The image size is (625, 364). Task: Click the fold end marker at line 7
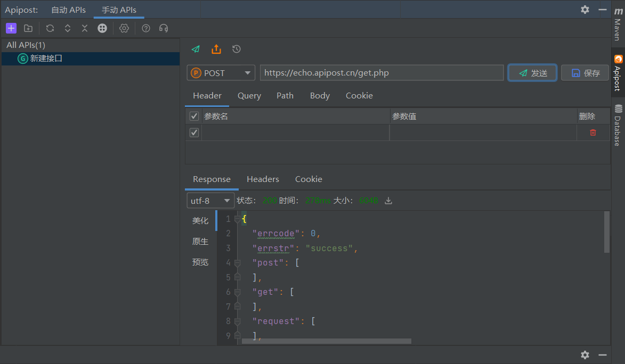tap(237, 307)
